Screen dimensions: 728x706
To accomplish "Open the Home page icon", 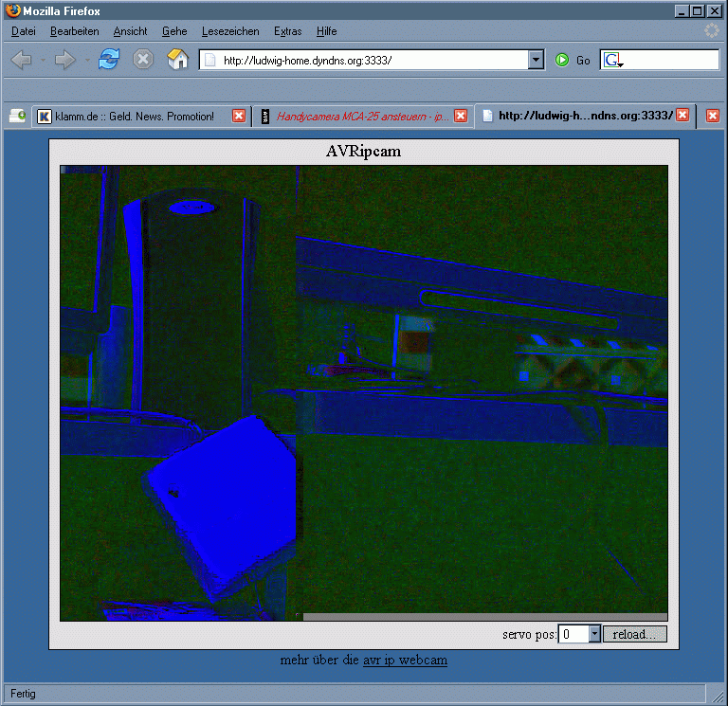I will pos(178,59).
